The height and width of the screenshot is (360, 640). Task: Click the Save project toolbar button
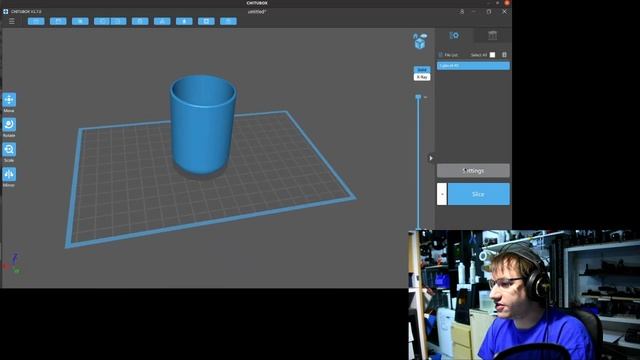coord(58,21)
